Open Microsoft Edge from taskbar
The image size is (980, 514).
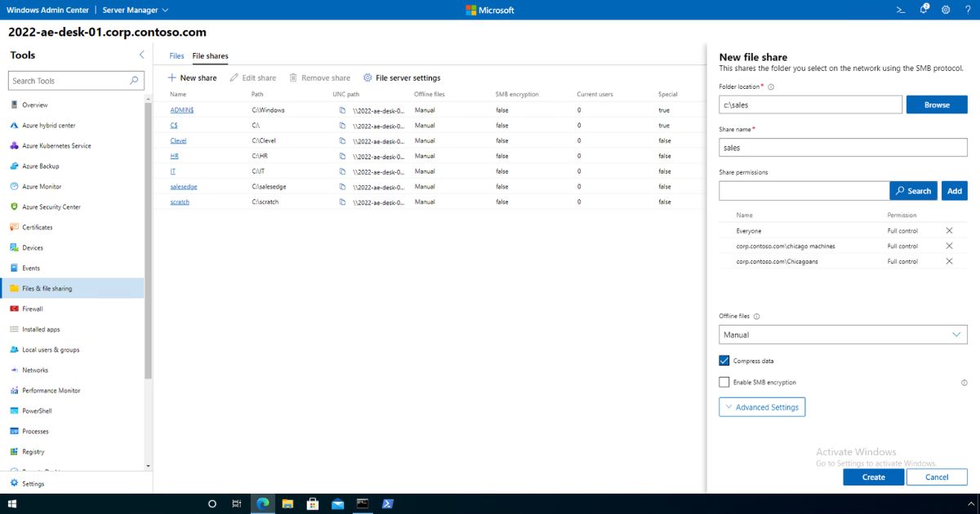coord(263,504)
